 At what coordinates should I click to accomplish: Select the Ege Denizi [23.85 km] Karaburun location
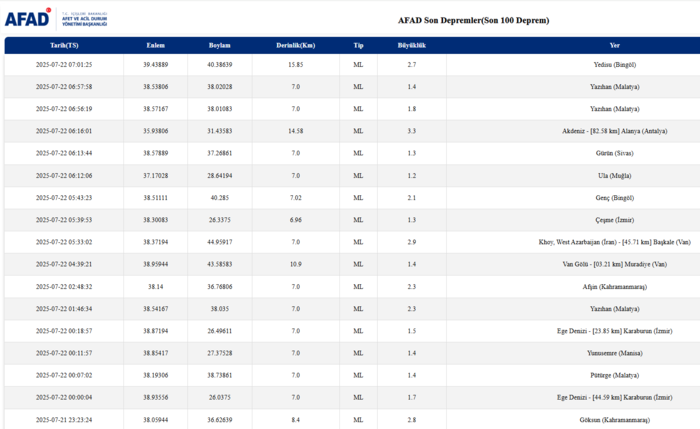tap(615, 331)
